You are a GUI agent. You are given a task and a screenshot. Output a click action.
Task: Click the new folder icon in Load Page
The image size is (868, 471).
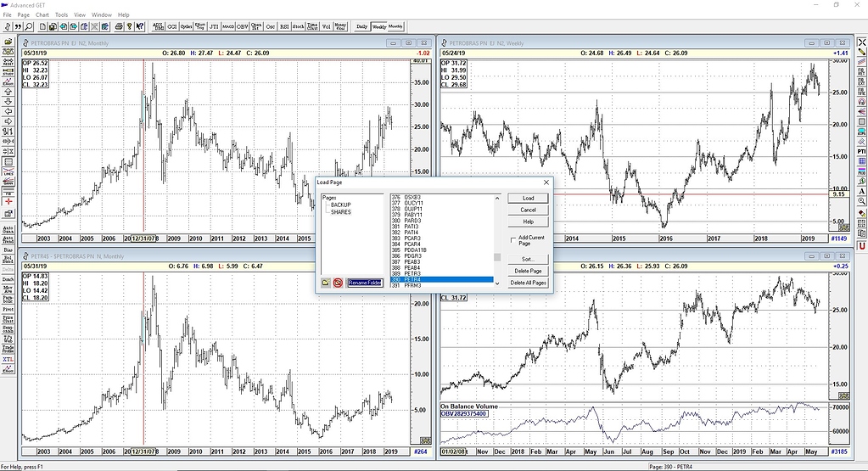click(326, 283)
